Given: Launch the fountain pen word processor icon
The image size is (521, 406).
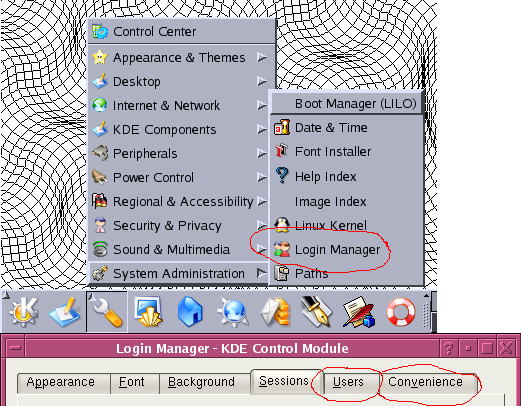Looking at the screenshot, I should 317,312.
